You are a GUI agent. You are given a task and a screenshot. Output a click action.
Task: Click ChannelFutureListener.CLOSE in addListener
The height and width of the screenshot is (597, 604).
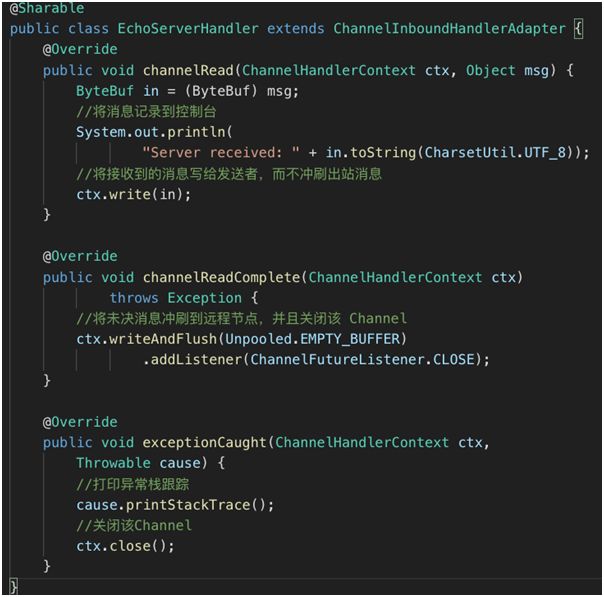[362, 360]
